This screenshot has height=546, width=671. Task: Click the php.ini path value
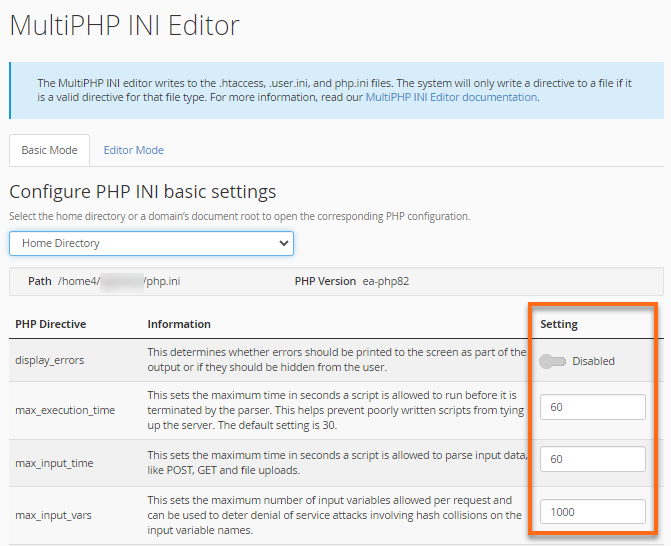tap(119, 281)
